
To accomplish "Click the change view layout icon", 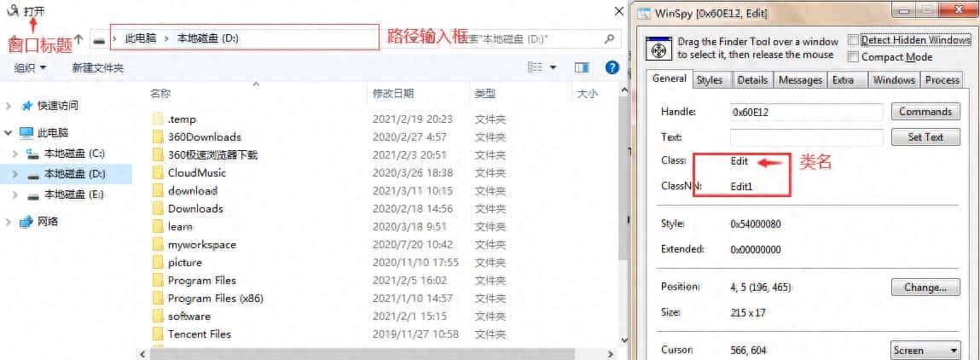I will coord(535,67).
